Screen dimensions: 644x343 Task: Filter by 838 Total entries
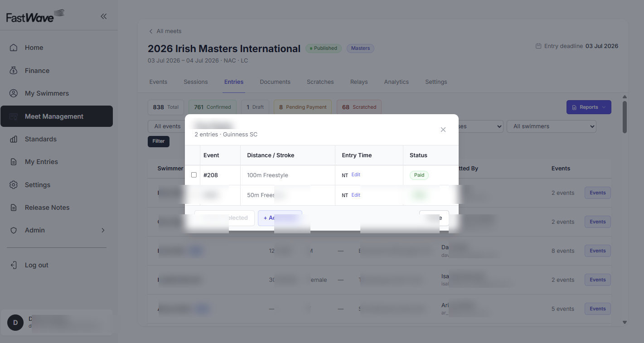tap(166, 107)
